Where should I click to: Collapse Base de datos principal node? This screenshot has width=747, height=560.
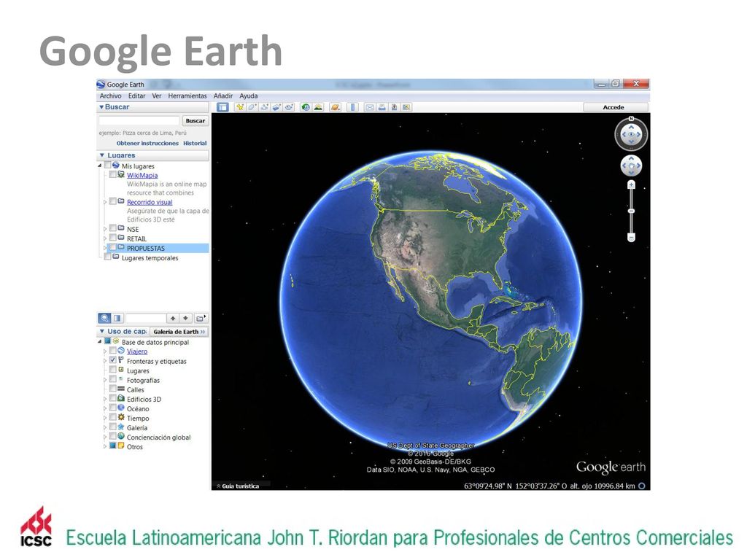pos(100,342)
